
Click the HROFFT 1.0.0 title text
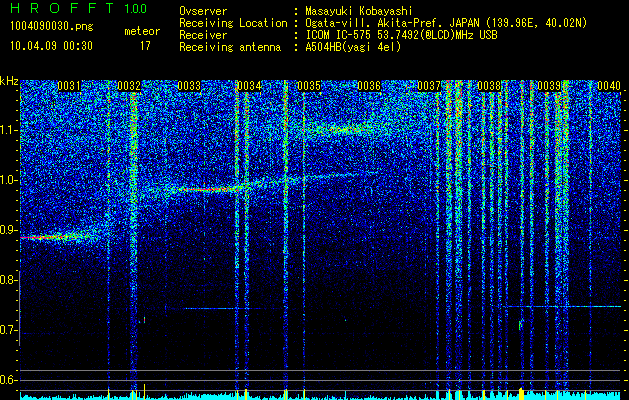(79, 8)
